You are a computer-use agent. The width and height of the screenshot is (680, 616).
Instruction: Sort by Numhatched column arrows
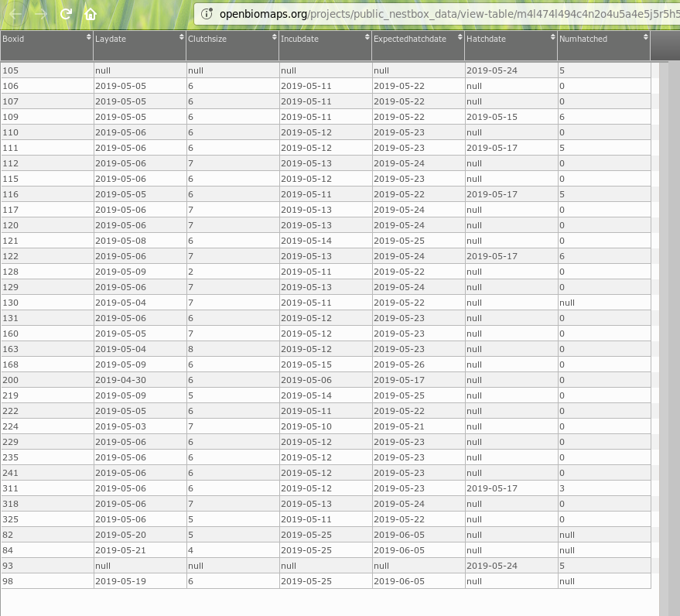click(645, 37)
